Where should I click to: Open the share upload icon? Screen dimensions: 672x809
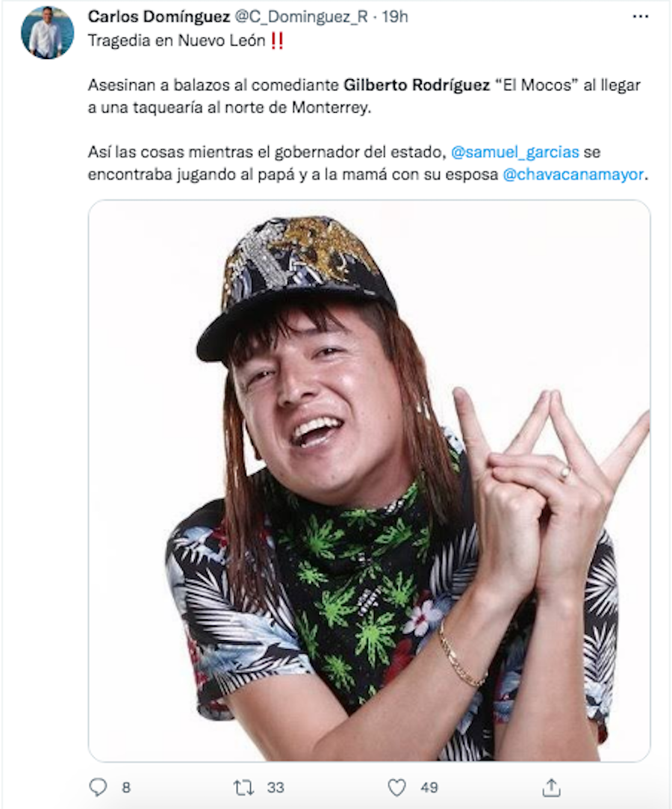tap(551, 787)
